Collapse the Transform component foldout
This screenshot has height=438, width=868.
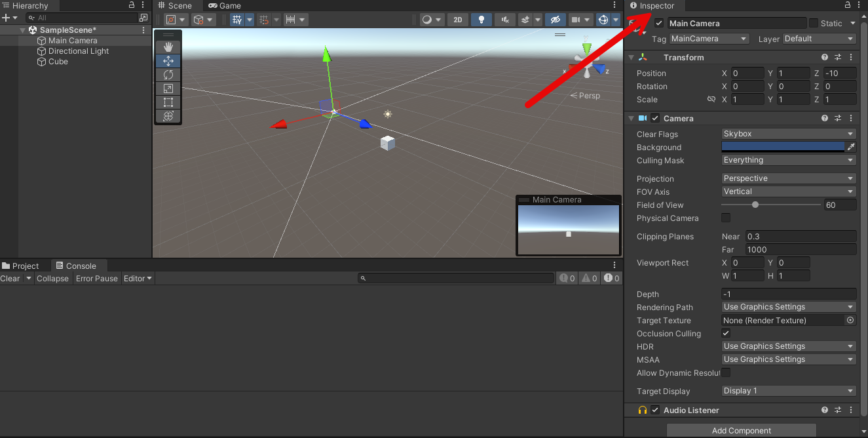(632, 58)
